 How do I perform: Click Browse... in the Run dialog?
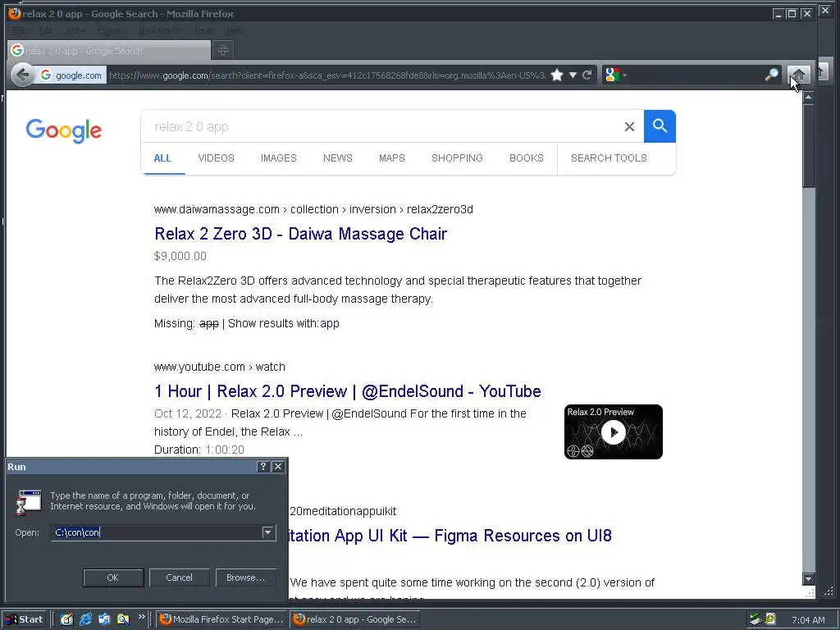pos(245,577)
